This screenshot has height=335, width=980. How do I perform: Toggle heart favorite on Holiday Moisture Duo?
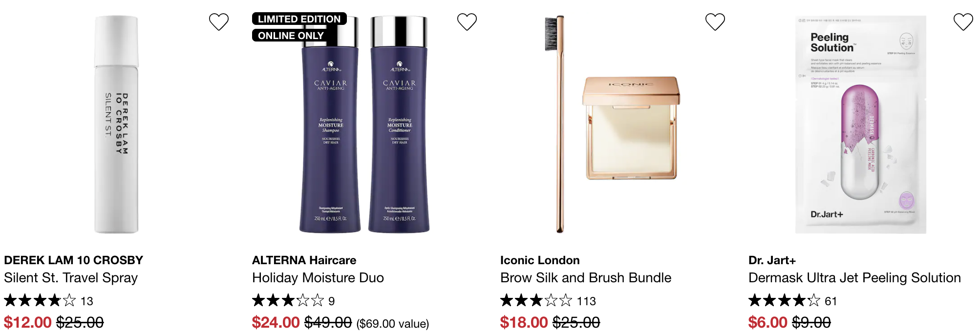click(467, 22)
